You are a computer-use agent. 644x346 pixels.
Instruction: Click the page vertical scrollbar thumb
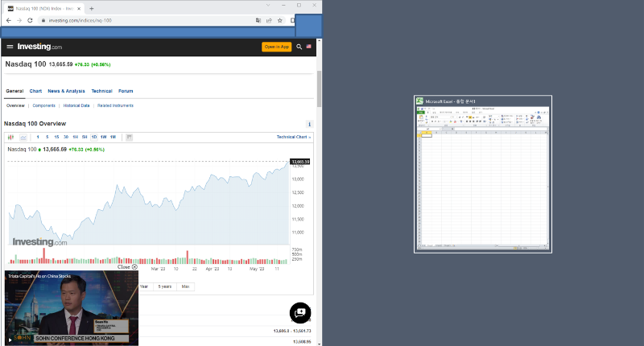pos(319,89)
